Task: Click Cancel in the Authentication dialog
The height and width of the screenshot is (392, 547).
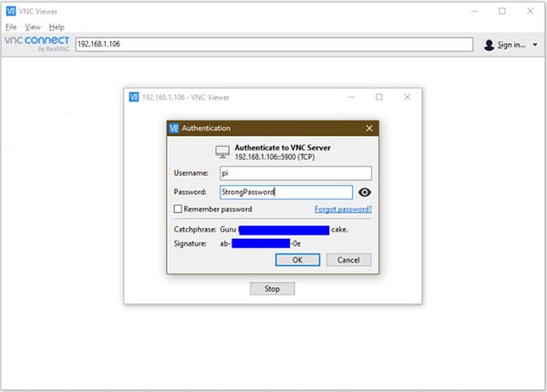Action: (348, 260)
